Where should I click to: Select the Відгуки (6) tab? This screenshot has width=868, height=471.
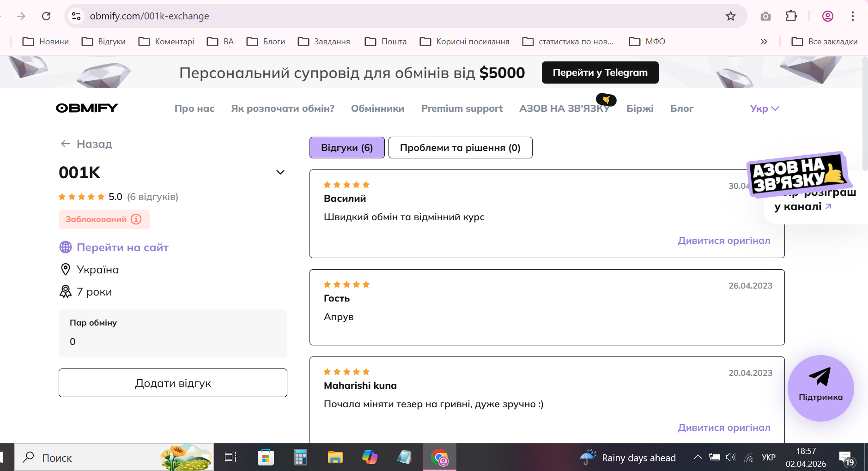[x=347, y=148]
